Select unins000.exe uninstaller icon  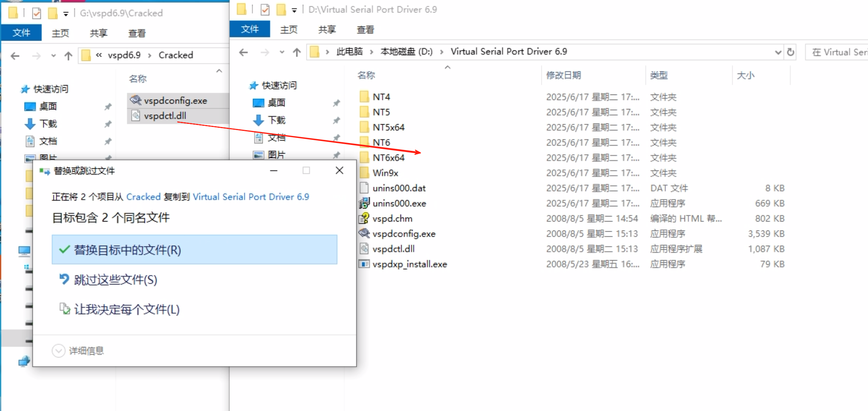364,203
